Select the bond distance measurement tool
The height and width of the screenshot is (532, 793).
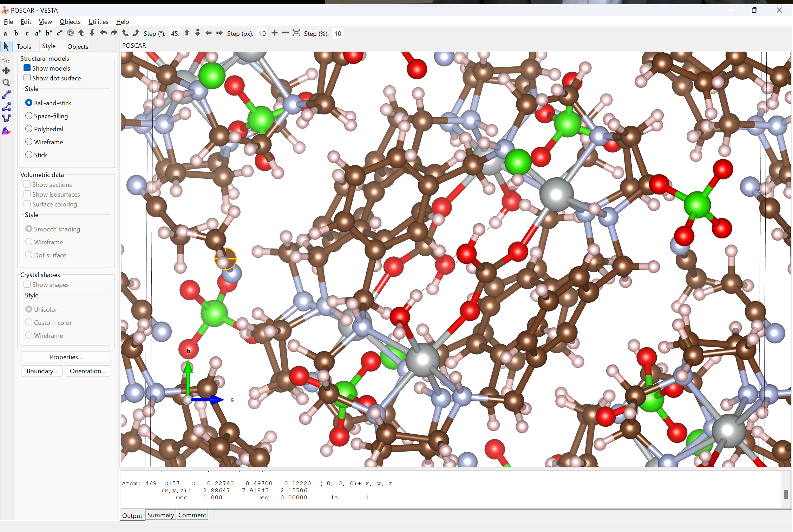coord(6,94)
